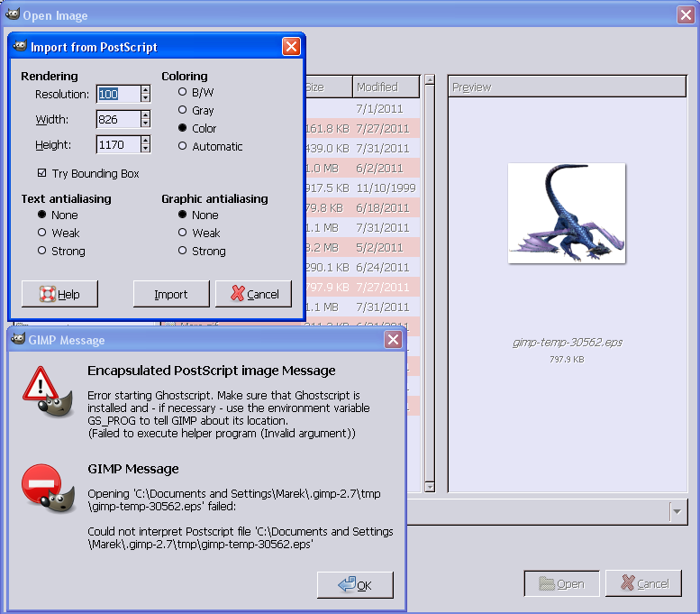The height and width of the screenshot is (614, 700).
Task: Click the Preview header in Open Image
Action: [567, 87]
